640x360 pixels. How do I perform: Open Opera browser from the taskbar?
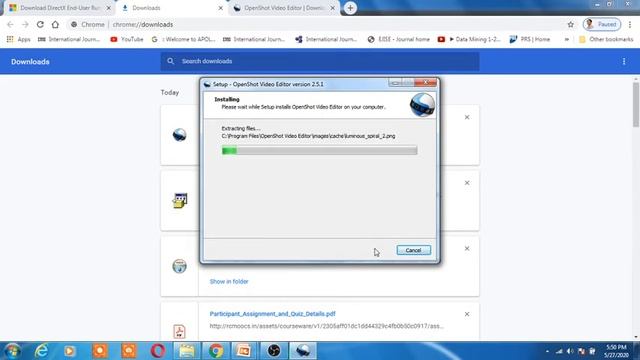(158, 351)
